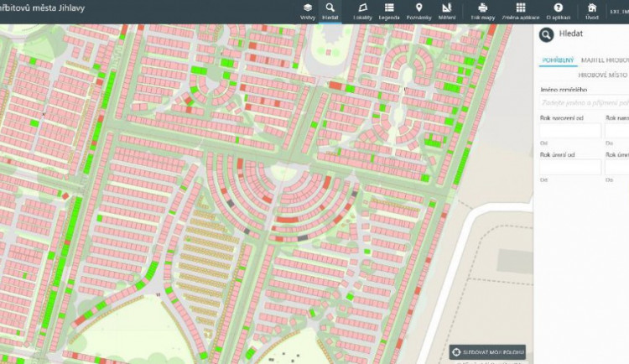Screen dimensions: 629x364
Task: Focus the Rok úmrtí od field
Action: (570, 167)
